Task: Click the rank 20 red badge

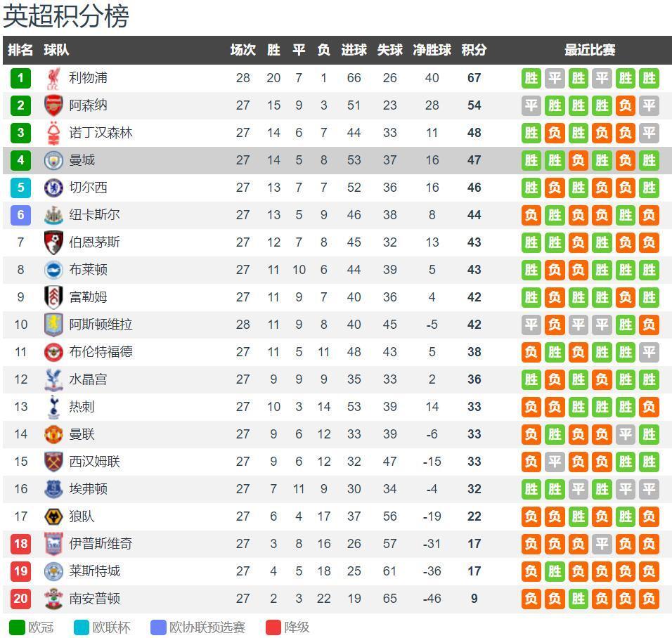Action: point(21,599)
